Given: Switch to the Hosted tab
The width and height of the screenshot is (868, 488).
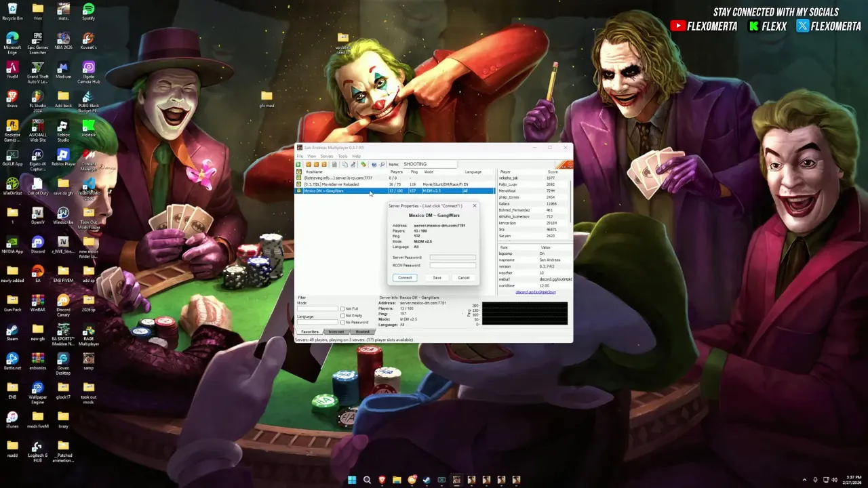Looking at the screenshot, I should click(362, 332).
